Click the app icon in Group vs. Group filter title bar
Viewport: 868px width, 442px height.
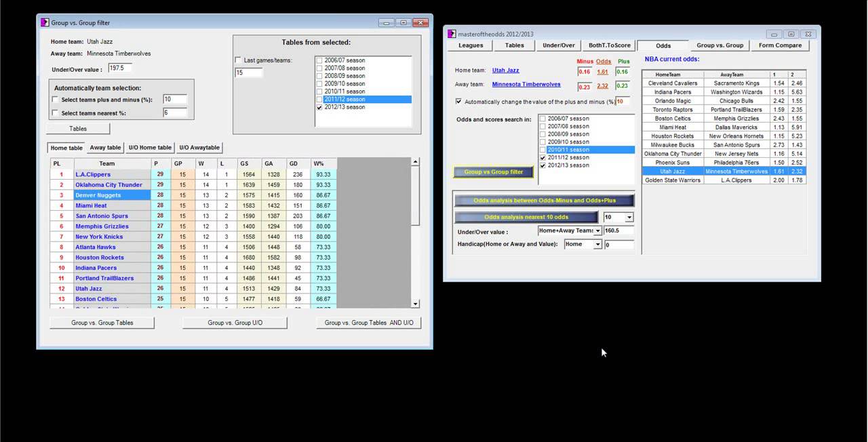45,22
